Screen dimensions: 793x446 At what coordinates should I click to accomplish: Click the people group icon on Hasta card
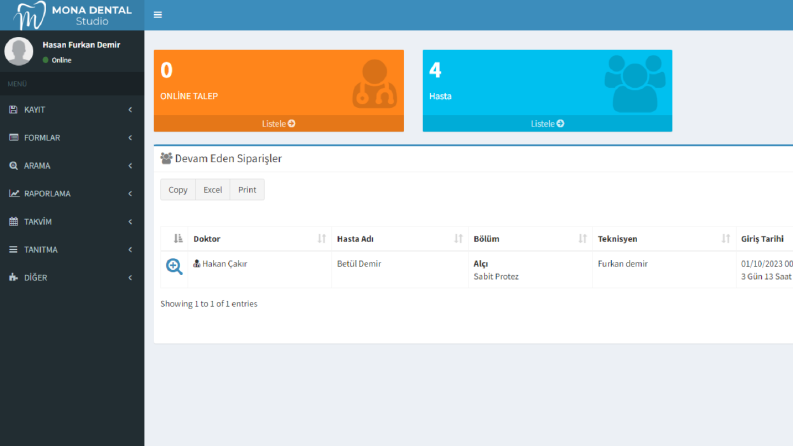pyautogui.click(x=635, y=83)
